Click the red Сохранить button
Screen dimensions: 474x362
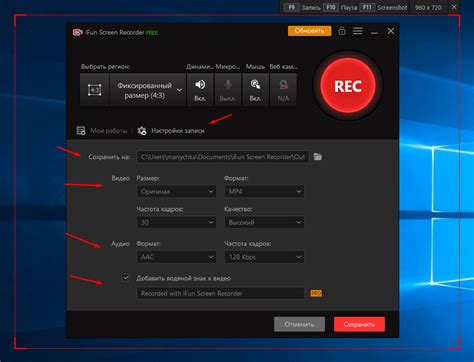click(359, 324)
